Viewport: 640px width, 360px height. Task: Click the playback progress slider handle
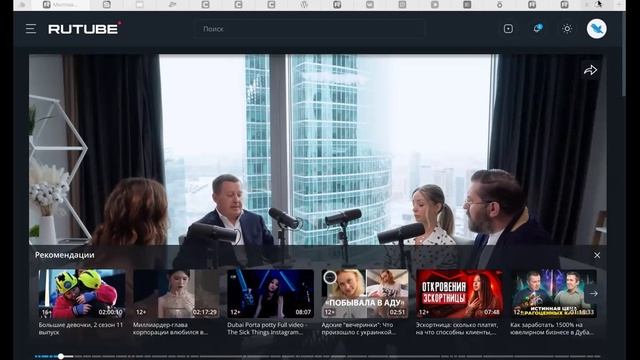[61, 356]
